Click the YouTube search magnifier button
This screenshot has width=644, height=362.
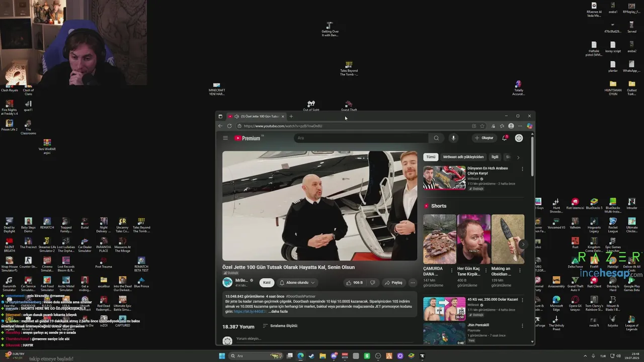point(436,138)
